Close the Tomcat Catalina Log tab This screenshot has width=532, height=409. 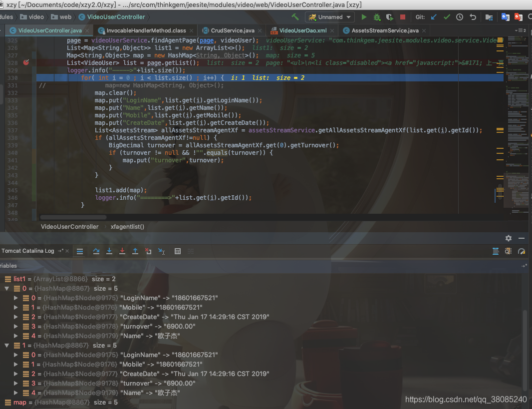pyautogui.click(x=67, y=251)
